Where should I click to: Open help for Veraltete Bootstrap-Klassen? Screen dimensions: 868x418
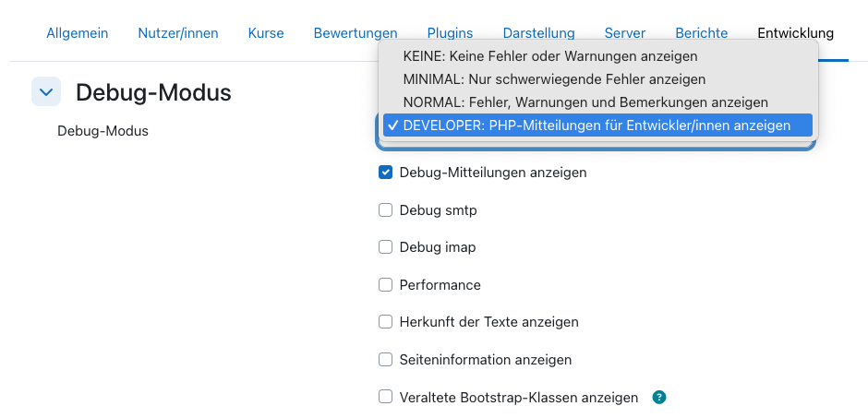[x=659, y=398]
